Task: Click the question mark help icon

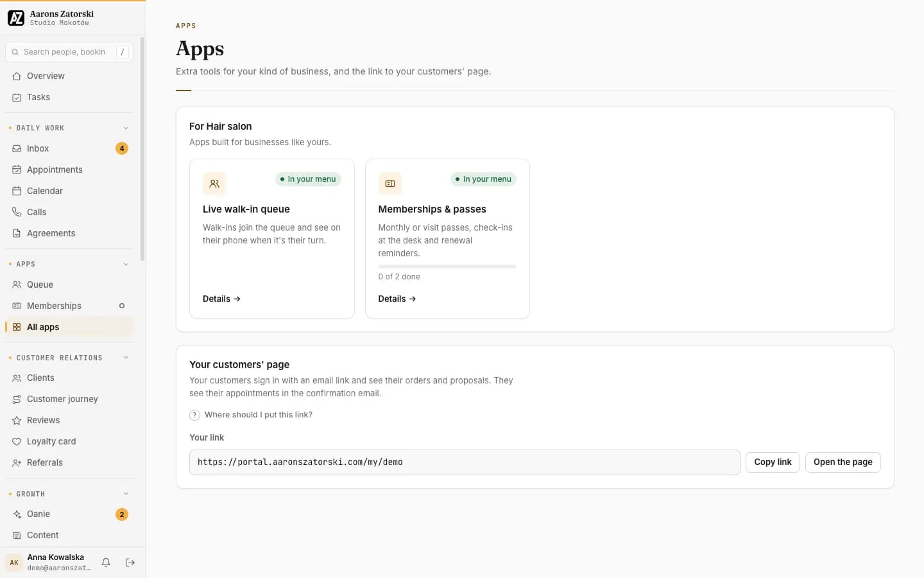Action: click(x=195, y=416)
